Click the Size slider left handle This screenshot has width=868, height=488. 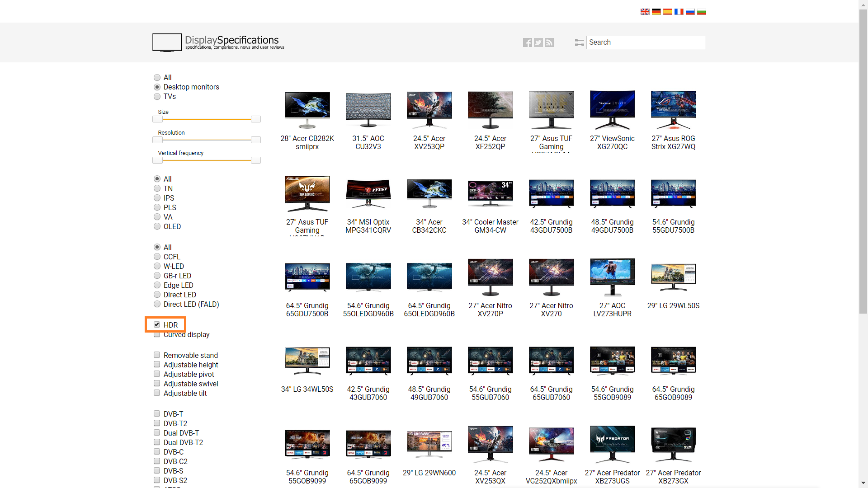(157, 119)
